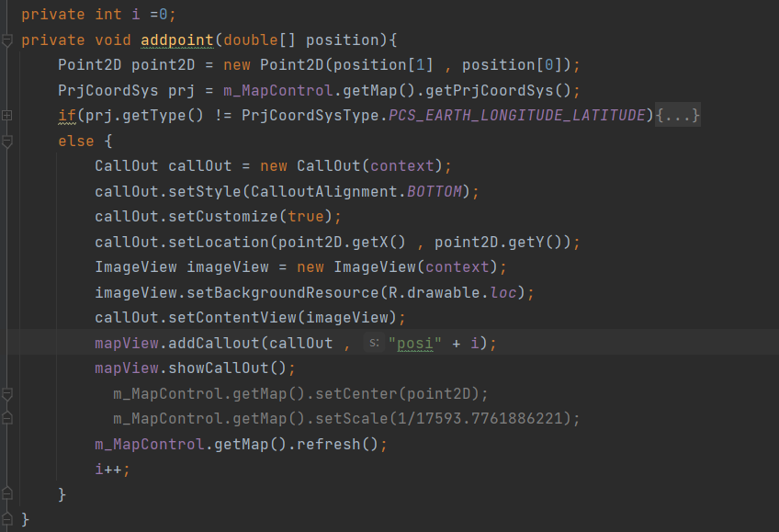The height and width of the screenshot is (532, 779).
Task: Click the fold end marker beside the setScale line
Action: 7,418
